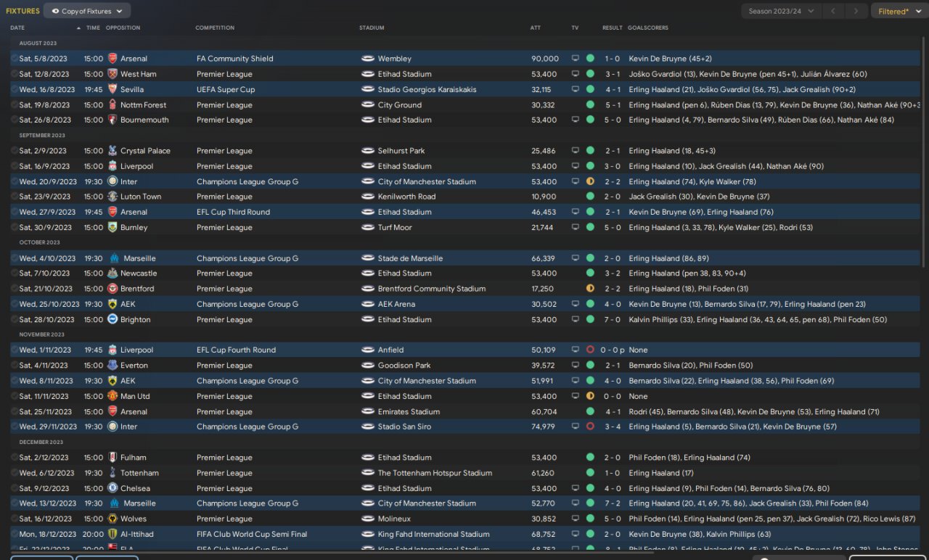Viewport: 929px width, 560px height.
Task: Open Nottm Forest via its badge icon
Action: click(x=112, y=104)
